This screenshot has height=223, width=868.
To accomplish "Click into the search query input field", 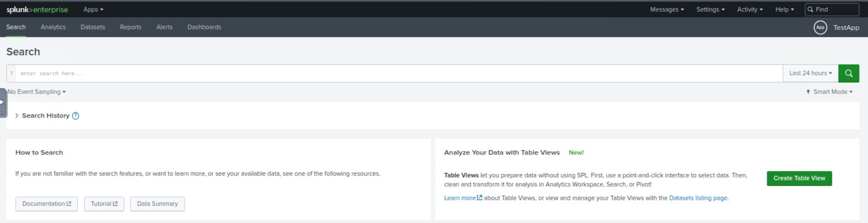I will click(x=399, y=73).
